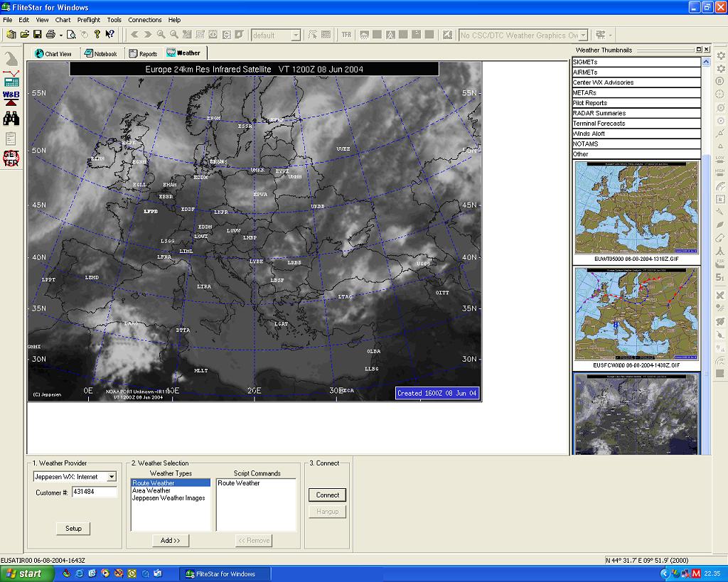Open the default chart theme dropdown
This screenshot has height=582, width=728.
pos(296,36)
